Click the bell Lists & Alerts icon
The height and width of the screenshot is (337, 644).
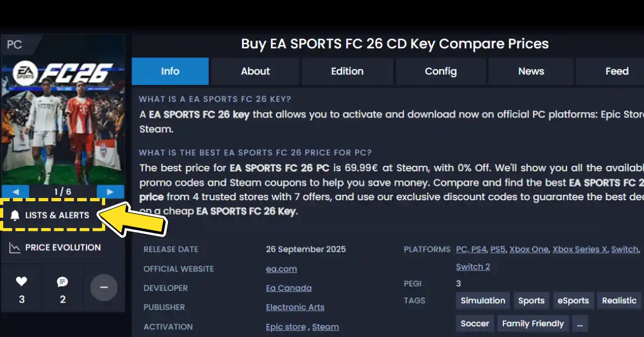15,216
